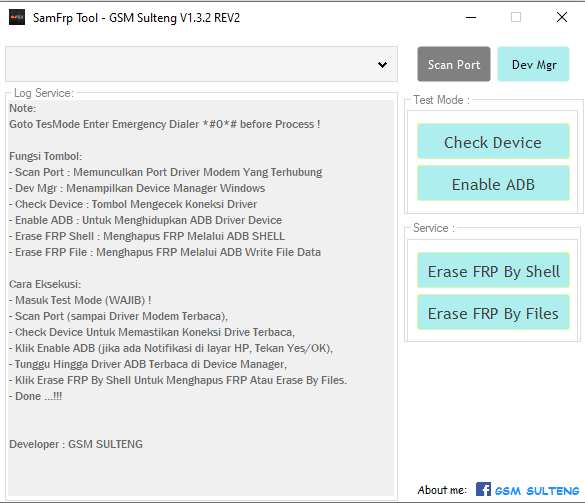This screenshot has height=503, width=585.
Task: Click the 'About me:' label
Action: [442, 490]
